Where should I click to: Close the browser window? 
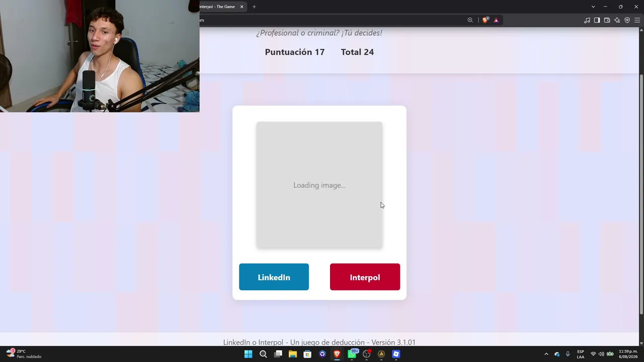635,7
